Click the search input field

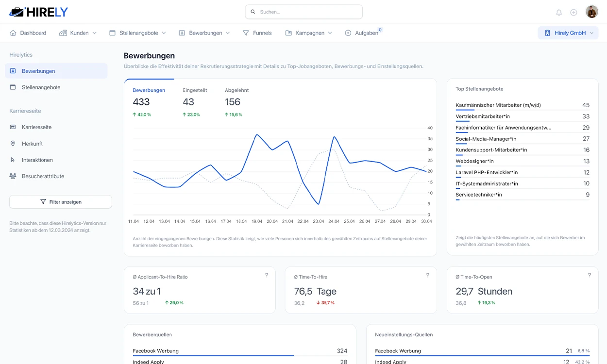[x=303, y=12]
